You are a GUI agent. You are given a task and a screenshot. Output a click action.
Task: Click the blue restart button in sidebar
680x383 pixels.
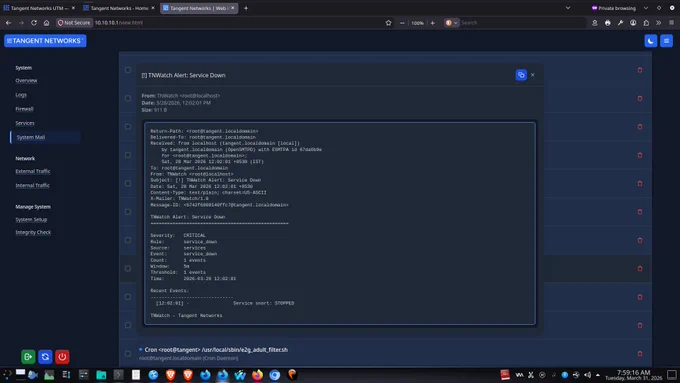(x=45, y=357)
